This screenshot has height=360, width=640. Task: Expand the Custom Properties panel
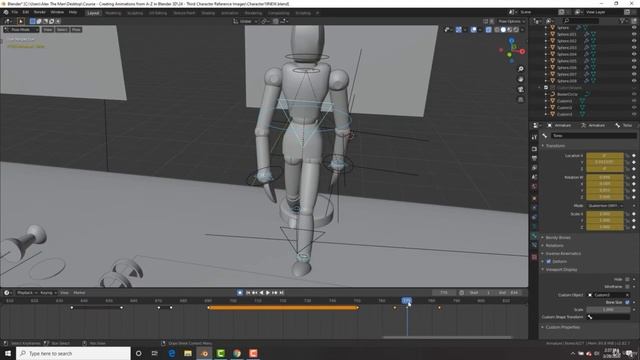pos(561,327)
